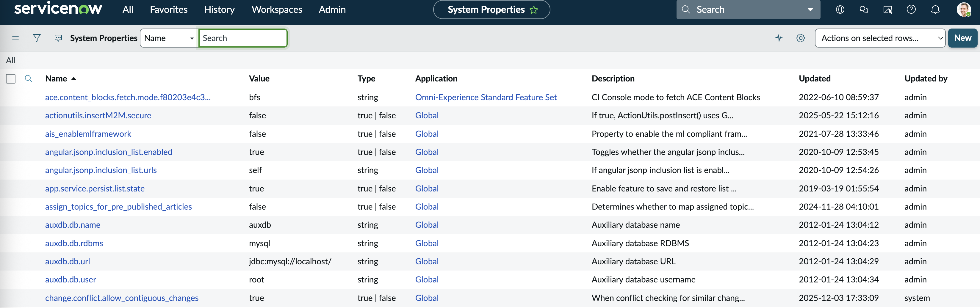Check the select all rows checkbox

(11, 79)
